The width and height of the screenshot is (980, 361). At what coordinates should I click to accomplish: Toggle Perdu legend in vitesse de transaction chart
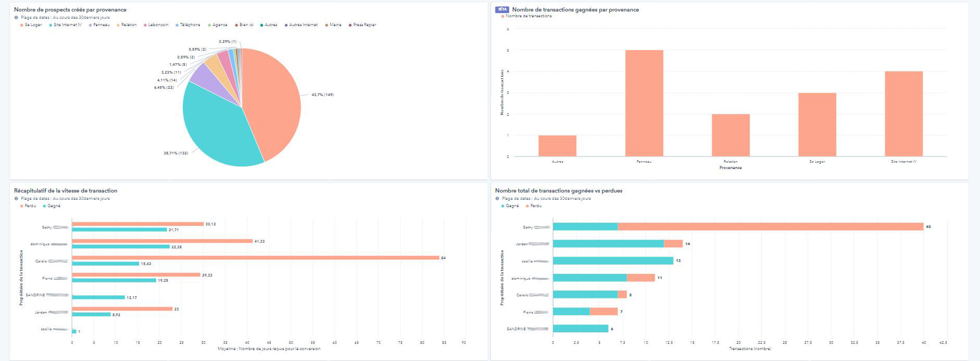pyautogui.click(x=28, y=206)
